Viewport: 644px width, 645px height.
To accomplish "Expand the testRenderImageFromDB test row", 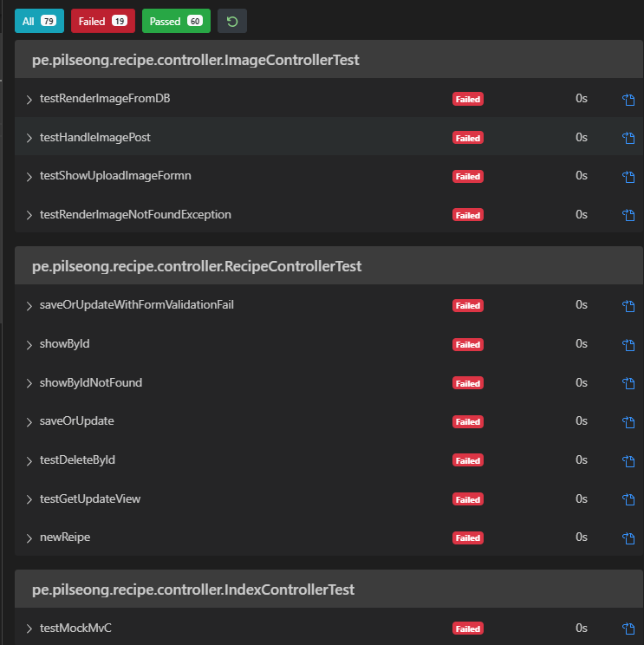I will (29, 100).
